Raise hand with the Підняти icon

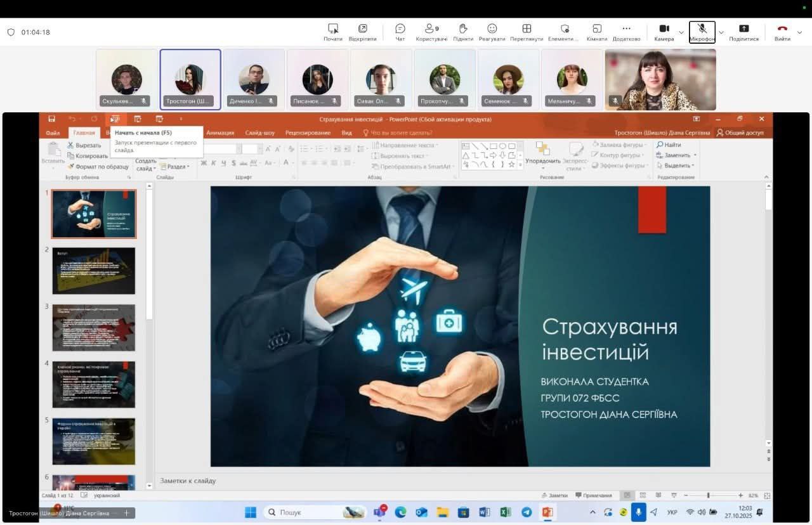(x=463, y=32)
